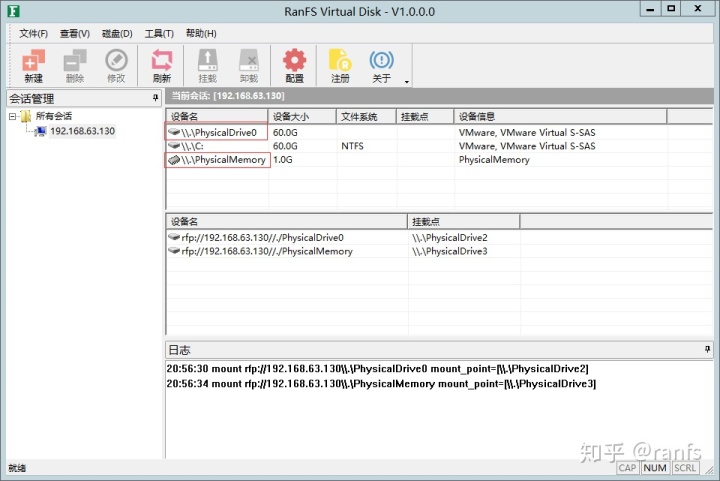720x481 pixels.
Task: Click the NTFS file system cell
Action: click(x=352, y=146)
